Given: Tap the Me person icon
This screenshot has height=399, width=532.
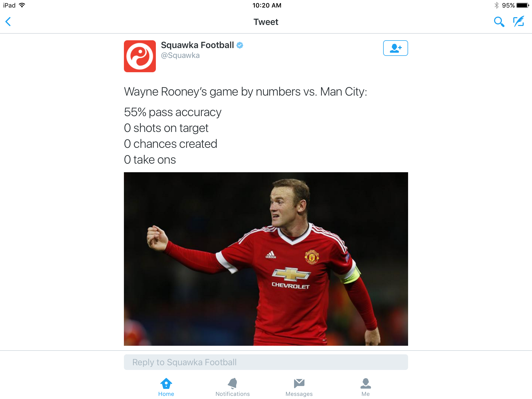Looking at the screenshot, I should pos(365,383).
